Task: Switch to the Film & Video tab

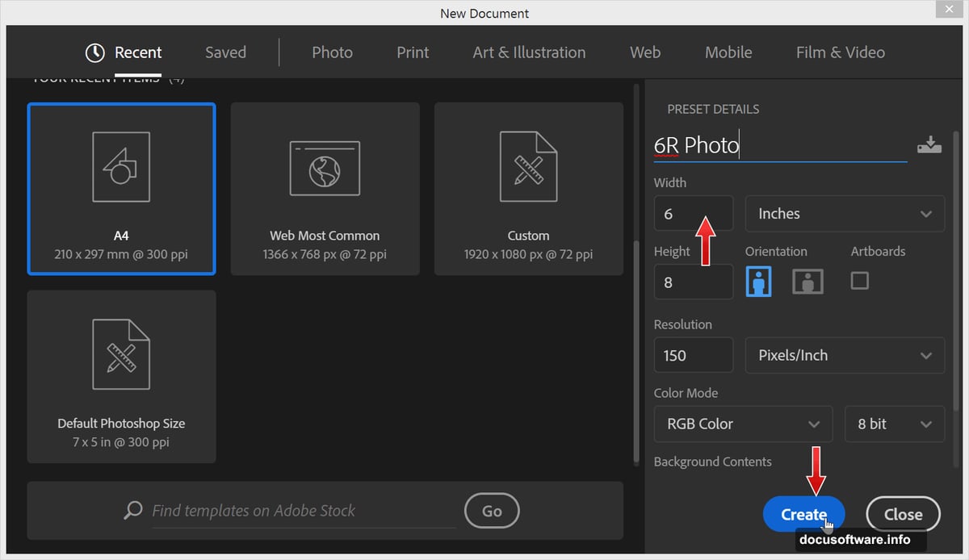Action: click(x=840, y=52)
